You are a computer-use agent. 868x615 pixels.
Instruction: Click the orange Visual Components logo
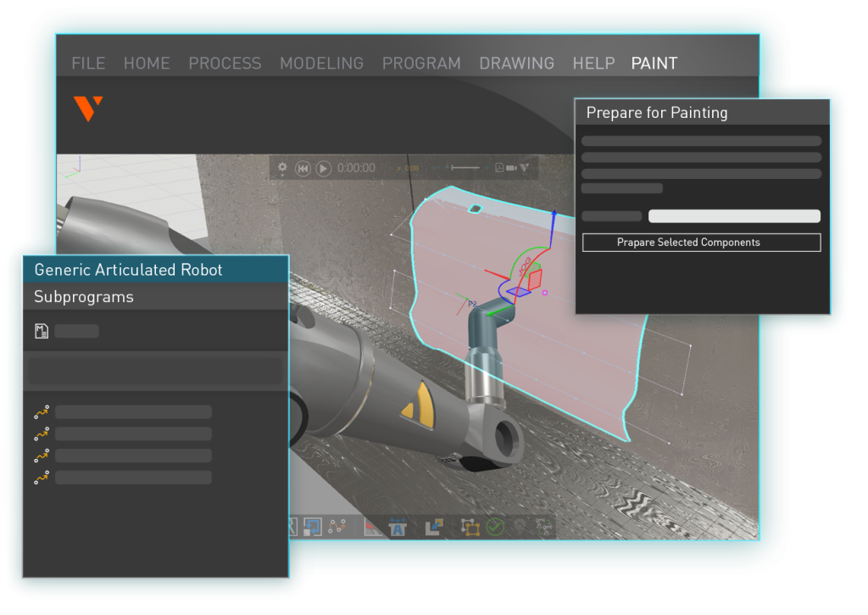[88, 108]
